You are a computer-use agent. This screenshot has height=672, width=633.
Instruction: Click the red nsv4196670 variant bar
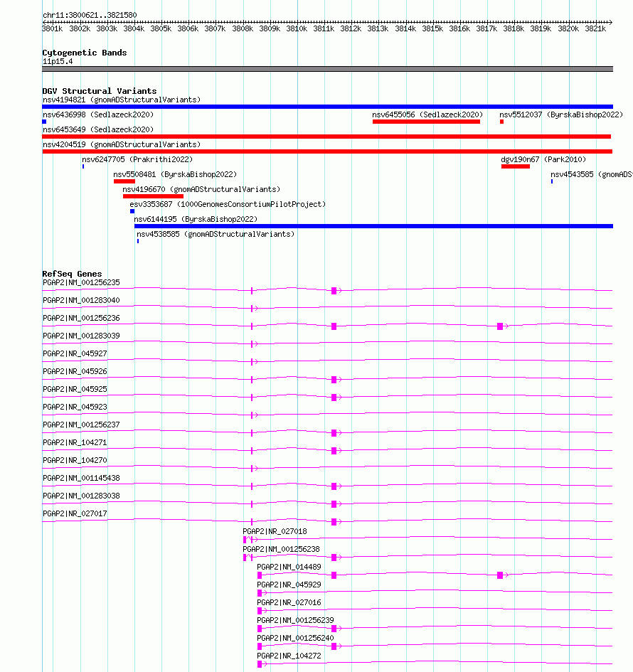(x=153, y=197)
